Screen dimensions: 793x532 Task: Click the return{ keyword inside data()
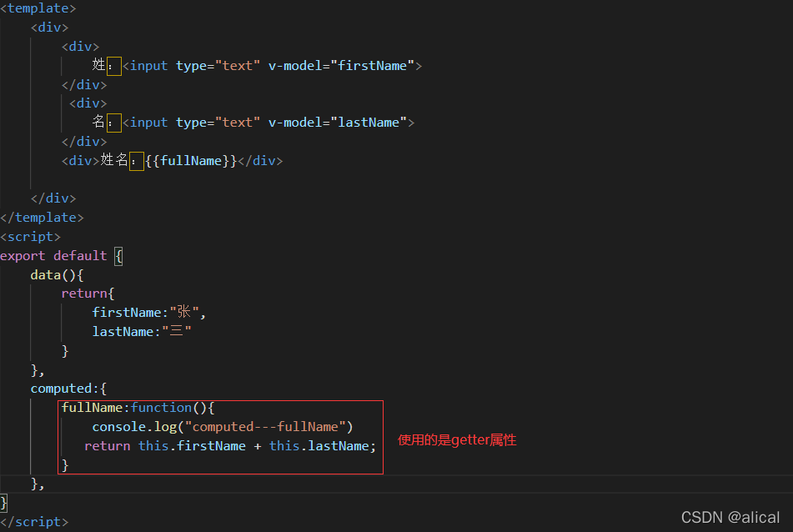(84, 294)
